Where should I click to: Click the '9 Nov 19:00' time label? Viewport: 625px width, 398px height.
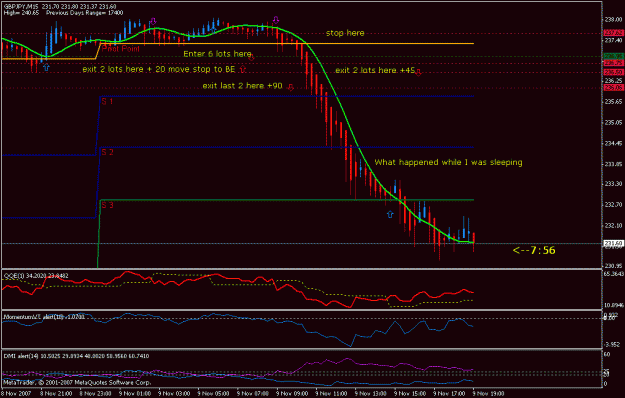(x=489, y=394)
